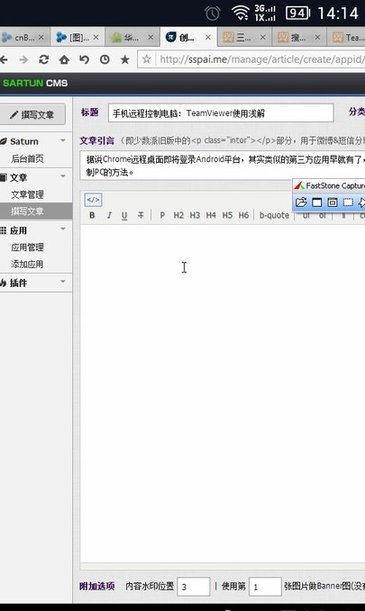Apply H6 heading in the editor
Viewport: 365px width, 611px height.
click(243, 215)
